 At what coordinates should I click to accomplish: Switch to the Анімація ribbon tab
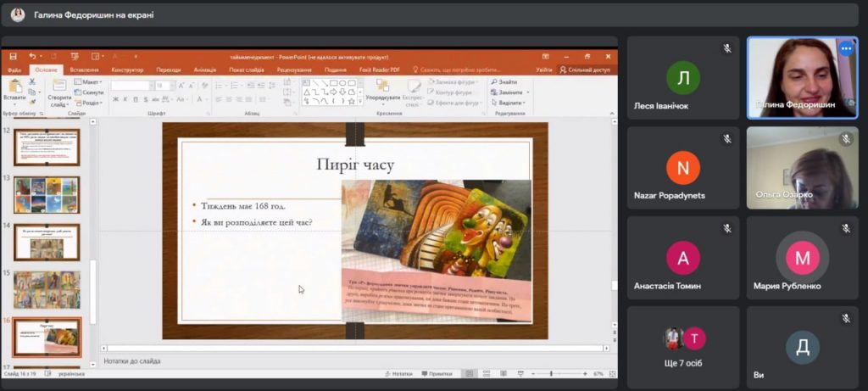(204, 70)
